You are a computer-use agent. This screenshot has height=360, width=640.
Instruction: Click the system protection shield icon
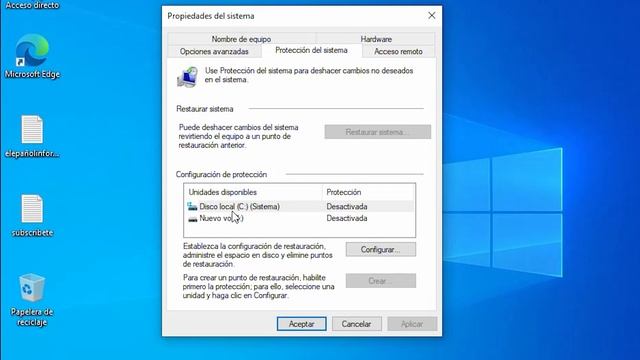[188, 76]
